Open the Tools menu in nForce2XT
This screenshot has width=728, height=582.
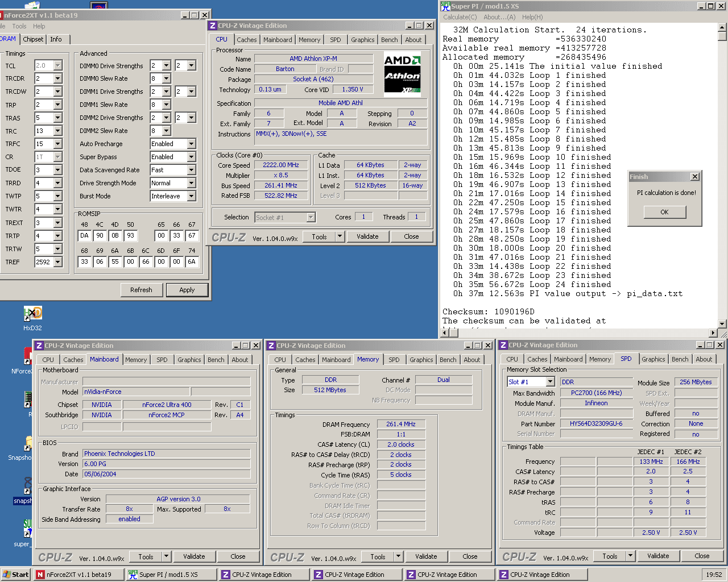[19, 26]
